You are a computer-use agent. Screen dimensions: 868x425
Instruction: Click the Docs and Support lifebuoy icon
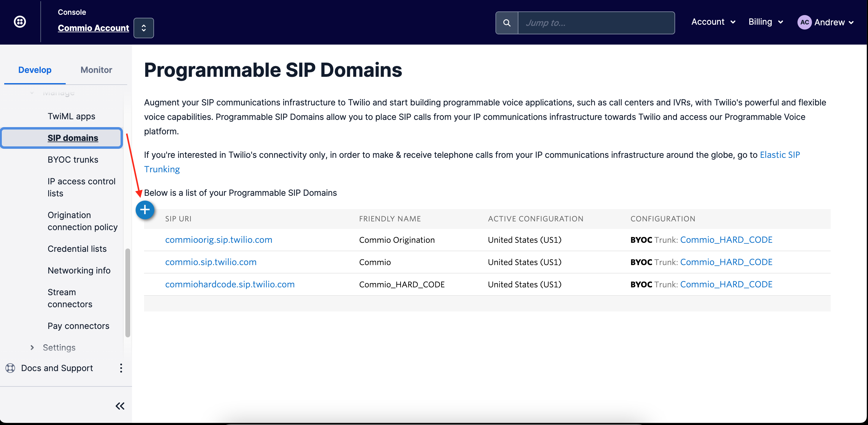(11, 368)
